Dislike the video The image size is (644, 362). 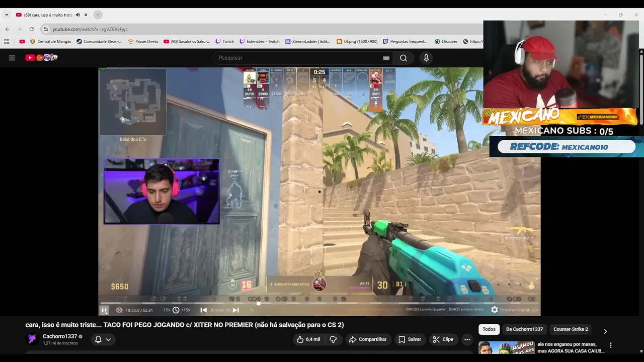click(333, 339)
